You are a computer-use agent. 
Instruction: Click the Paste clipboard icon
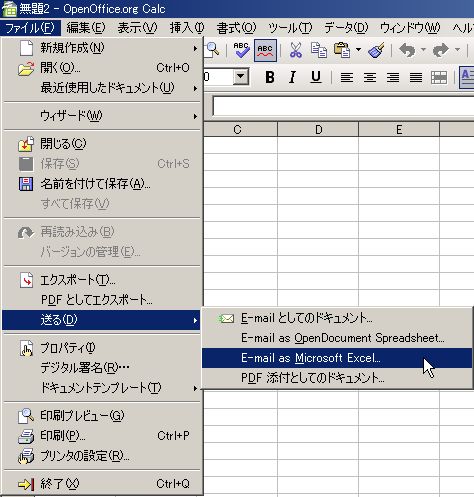(x=342, y=50)
